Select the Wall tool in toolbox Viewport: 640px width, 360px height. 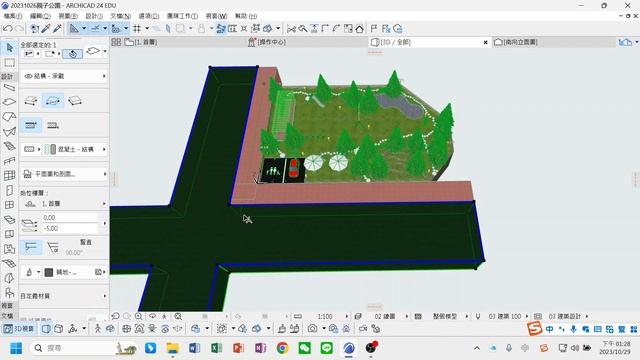9,87
